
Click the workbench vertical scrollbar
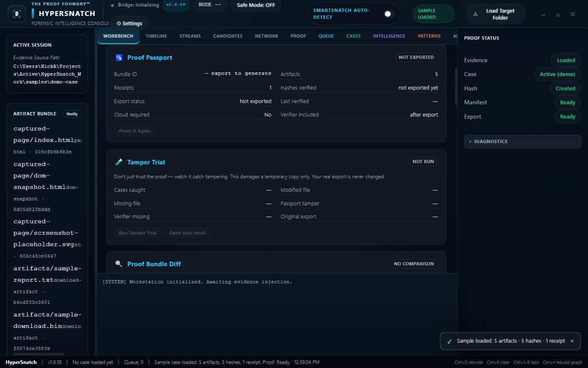coord(456,87)
